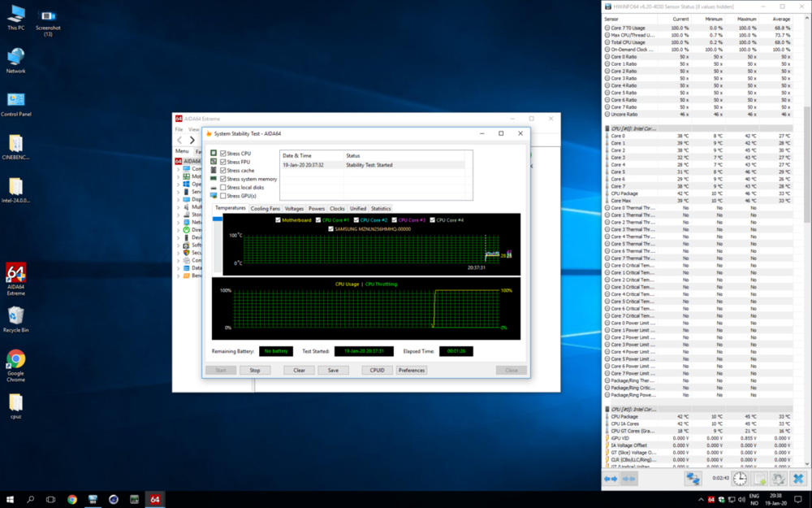Switch to AIDA64 taskbar button
The height and width of the screenshot is (508, 812).
pyautogui.click(x=155, y=500)
